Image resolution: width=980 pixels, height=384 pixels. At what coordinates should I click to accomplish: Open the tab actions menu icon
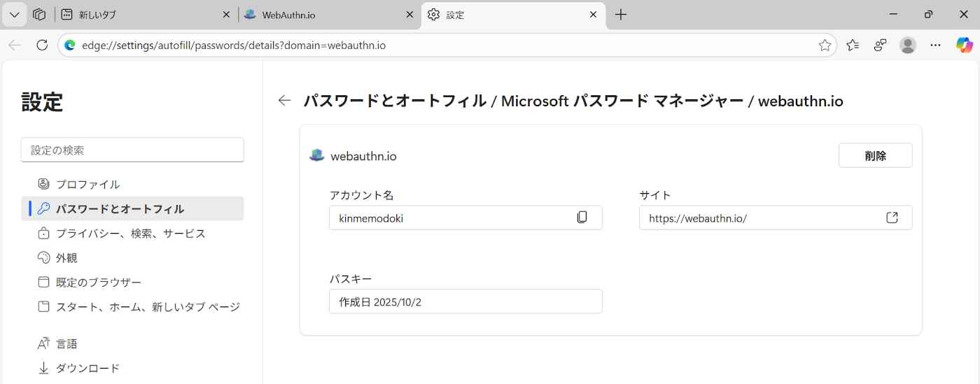click(39, 15)
